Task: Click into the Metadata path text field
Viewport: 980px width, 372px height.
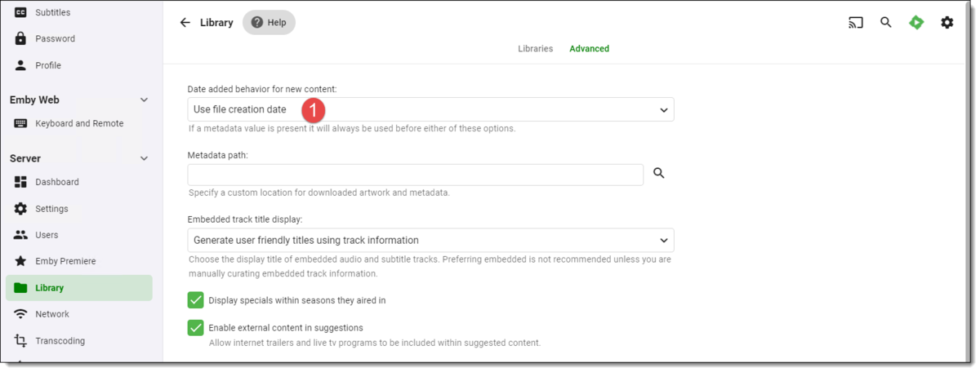Action: tap(415, 175)
